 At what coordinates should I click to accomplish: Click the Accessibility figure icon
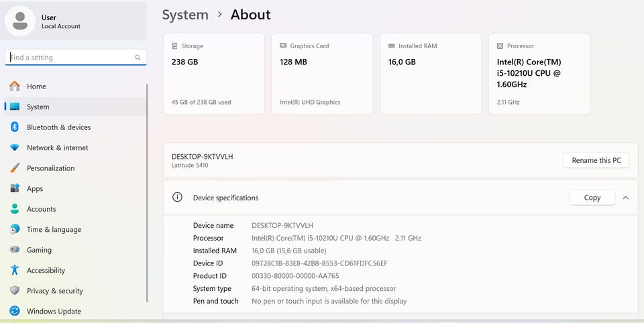pyautogui.click(x=15, y=269)
